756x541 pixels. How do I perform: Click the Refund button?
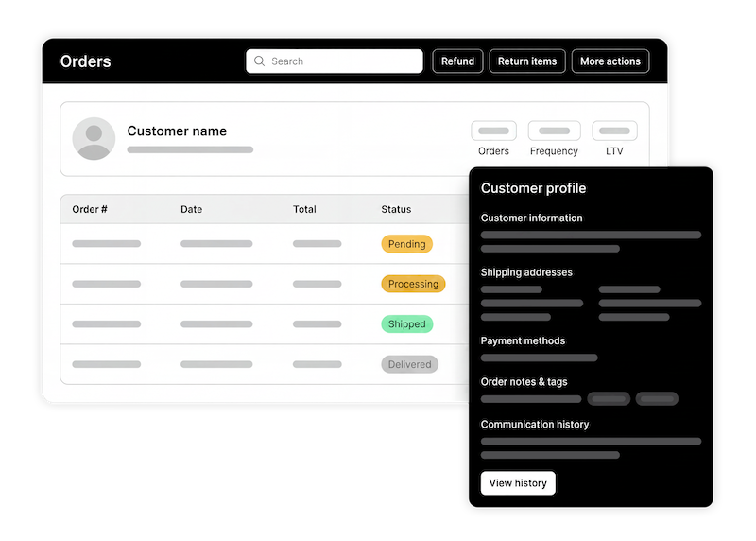(457, 61)
